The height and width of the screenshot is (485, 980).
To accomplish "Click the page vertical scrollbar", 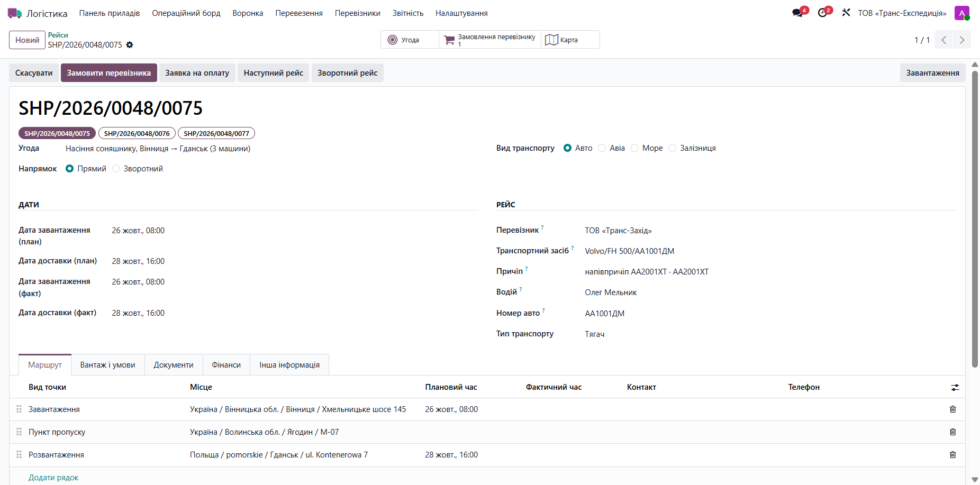I will click(x=975, y=219).
